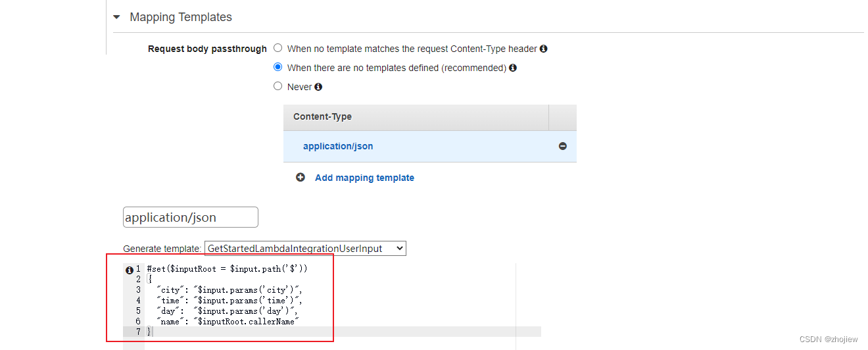Open info icon next to Never
This screenshot has height=350, width=868.
[318, 87]
